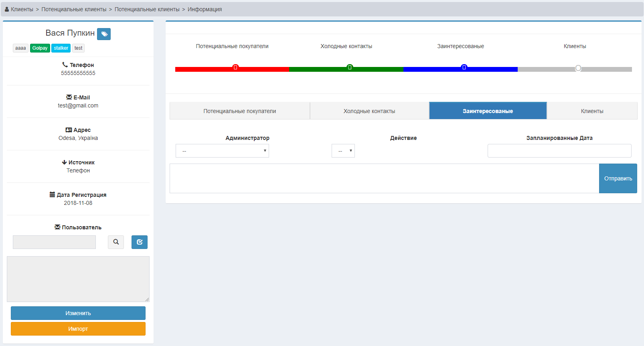The width and height of the screenshot is (644, 346).
Task: Select the Холодные контакты tab
Action: pyautogui.click(x=369, y=111)
